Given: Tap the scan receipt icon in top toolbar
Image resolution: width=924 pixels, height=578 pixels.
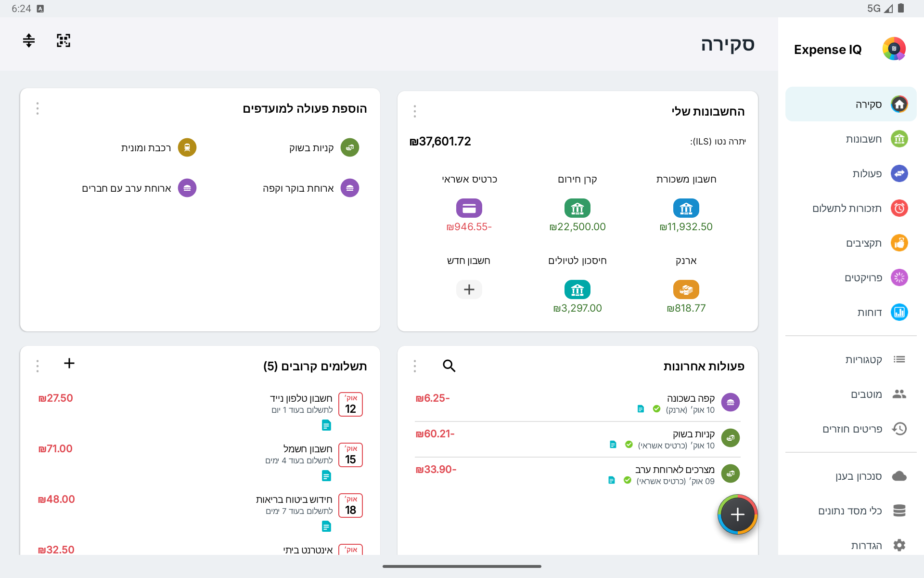Looking at the screenshot, I should [64, 40].
